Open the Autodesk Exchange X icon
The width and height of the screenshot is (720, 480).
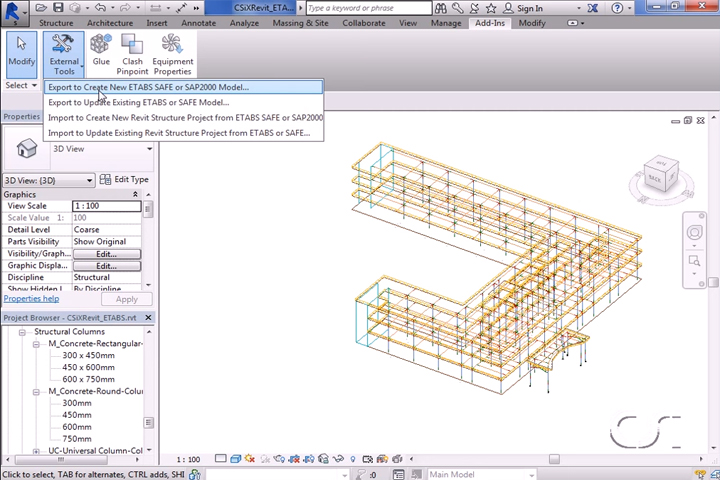coord(593,8)
